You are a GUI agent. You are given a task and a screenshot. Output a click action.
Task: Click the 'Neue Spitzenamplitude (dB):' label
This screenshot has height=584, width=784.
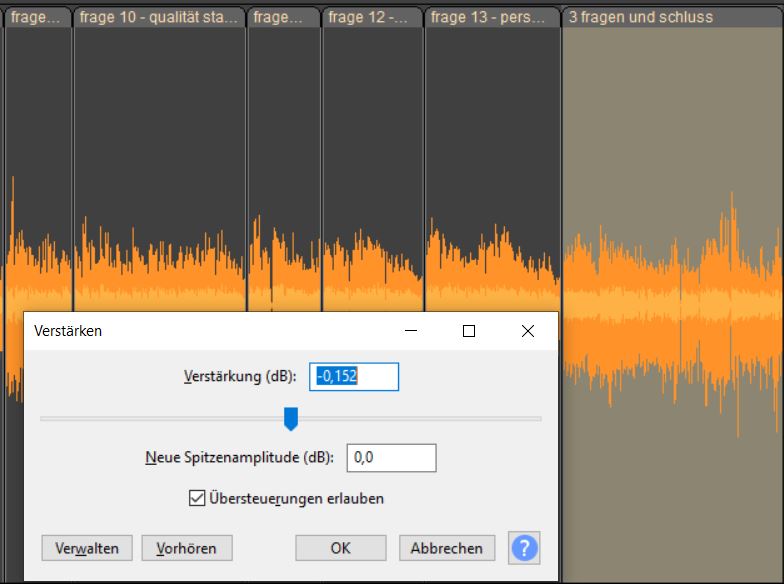coord(240,458)
